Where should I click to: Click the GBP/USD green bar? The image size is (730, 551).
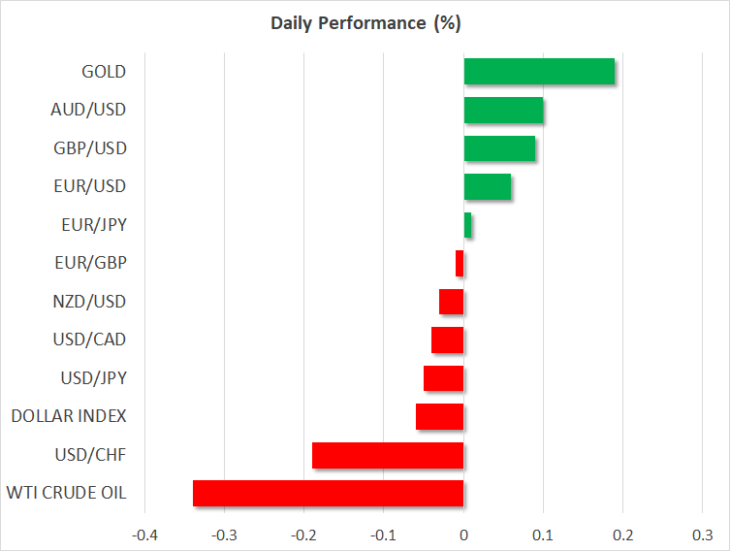(499, 149)
